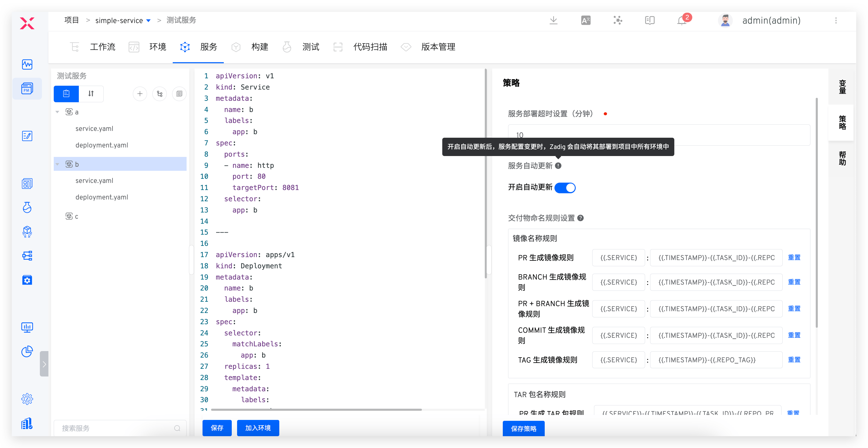Expand the left sidebar arrow handle

(44, 364)
